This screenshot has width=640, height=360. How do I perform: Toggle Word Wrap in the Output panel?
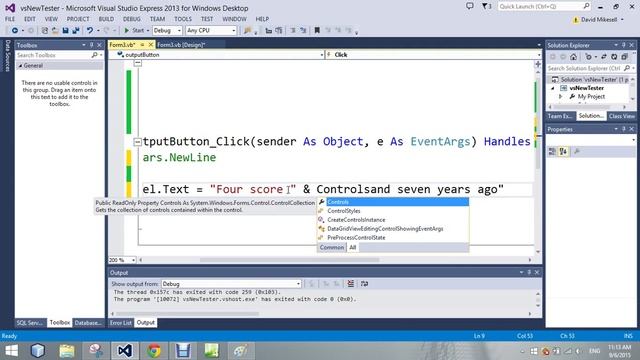[x=364, y=284]
